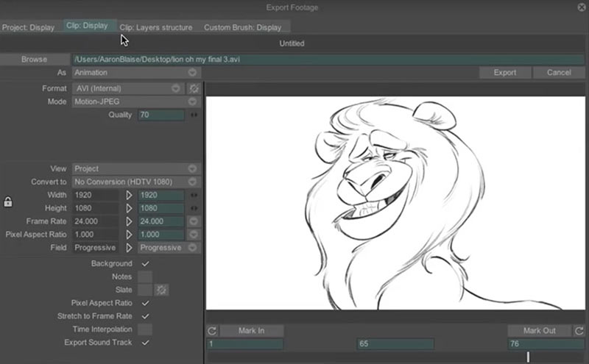Toggle the Export Sound Track checkbox

[x=145, y=343]
